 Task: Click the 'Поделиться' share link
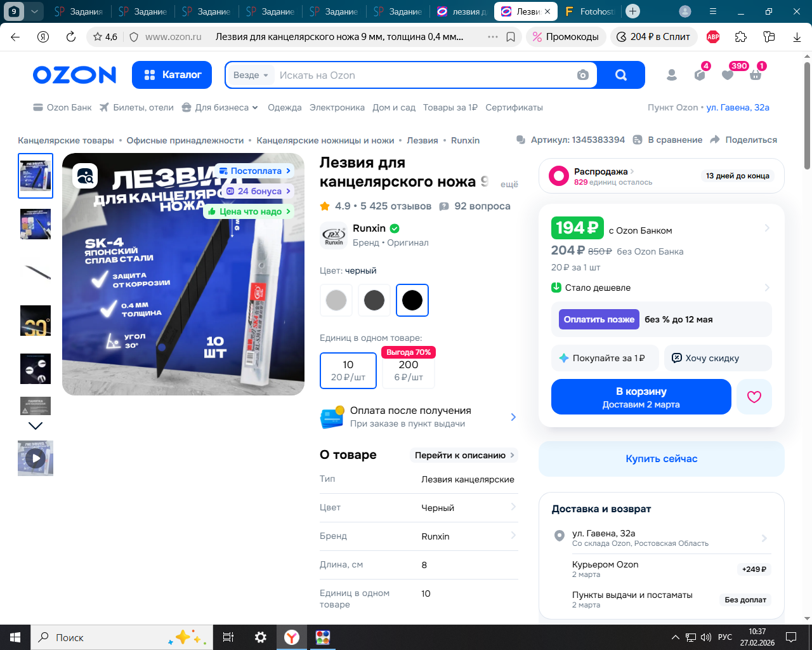click(743, 140)
